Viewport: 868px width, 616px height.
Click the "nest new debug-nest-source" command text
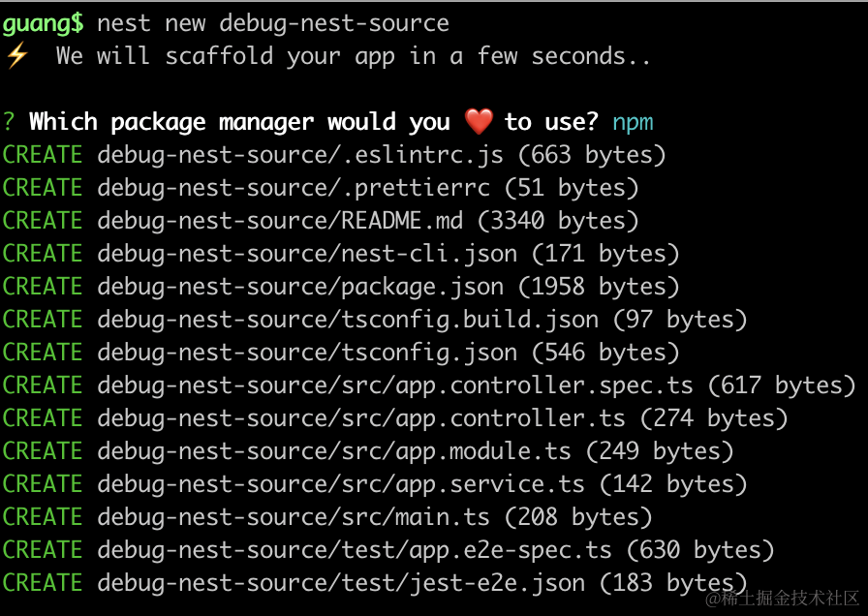pyautogui.click(x=273, y=22)
